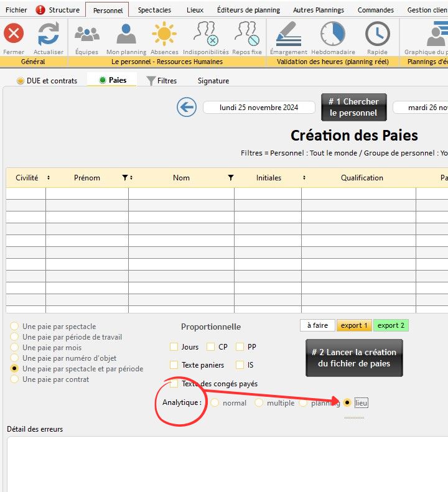The image size is (448, 492).
Task: Open the Spectacles menu tab
Action: click(154, 10)
